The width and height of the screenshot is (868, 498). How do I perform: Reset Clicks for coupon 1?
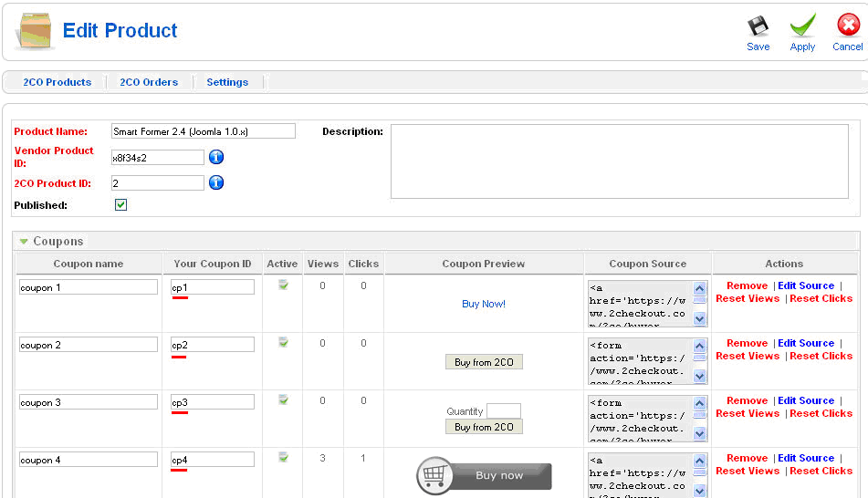point(821,298)
